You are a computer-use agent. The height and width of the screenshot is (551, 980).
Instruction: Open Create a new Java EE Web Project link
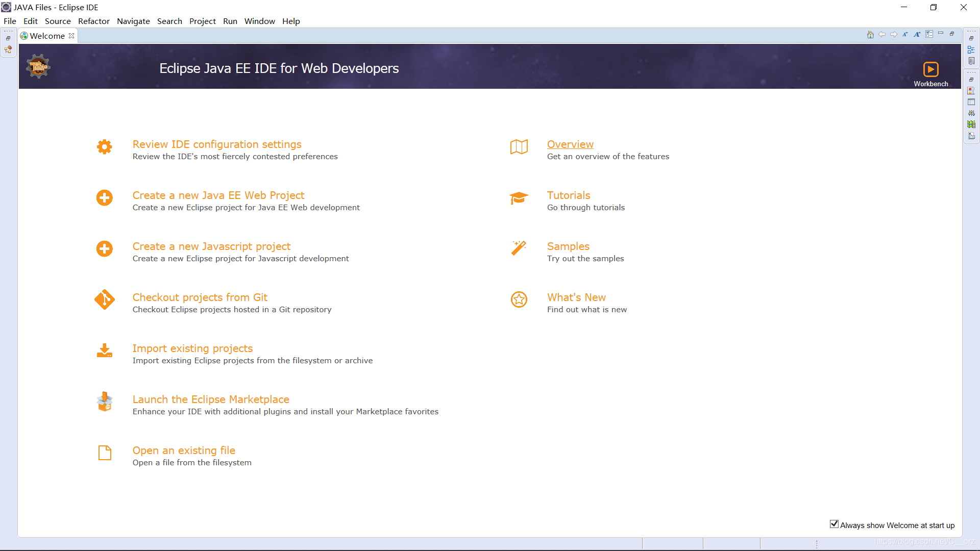[218, 195]
